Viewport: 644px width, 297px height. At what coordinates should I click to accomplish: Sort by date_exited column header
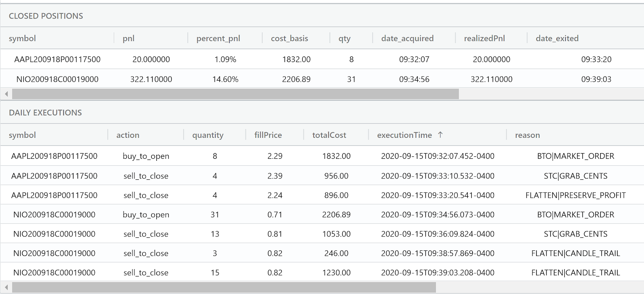(x=557, y=38)
